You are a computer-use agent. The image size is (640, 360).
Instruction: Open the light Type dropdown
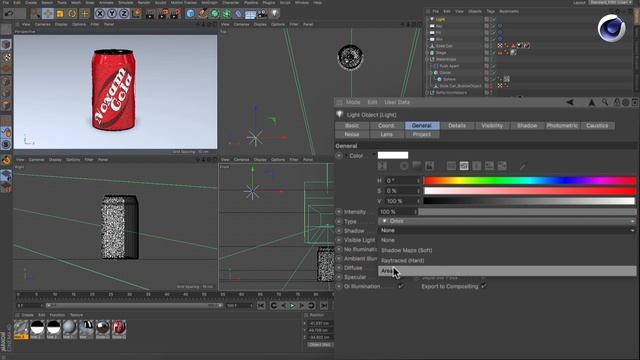tap(507, 221)
